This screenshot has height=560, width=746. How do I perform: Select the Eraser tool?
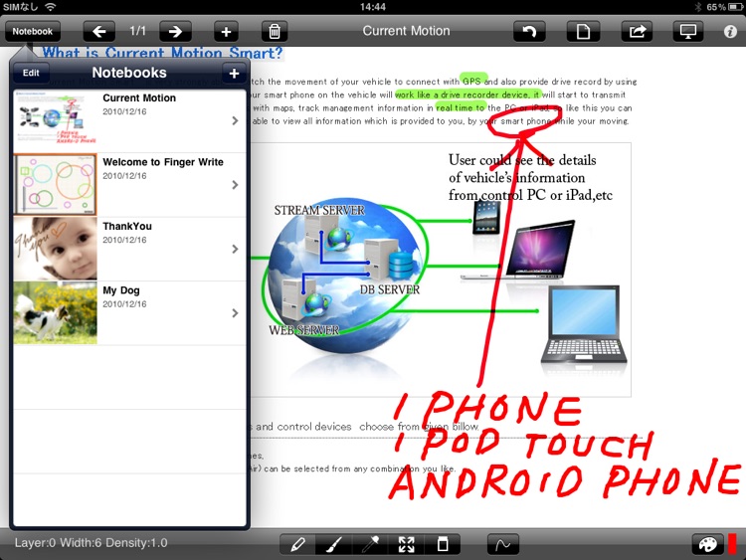point(443,544)
